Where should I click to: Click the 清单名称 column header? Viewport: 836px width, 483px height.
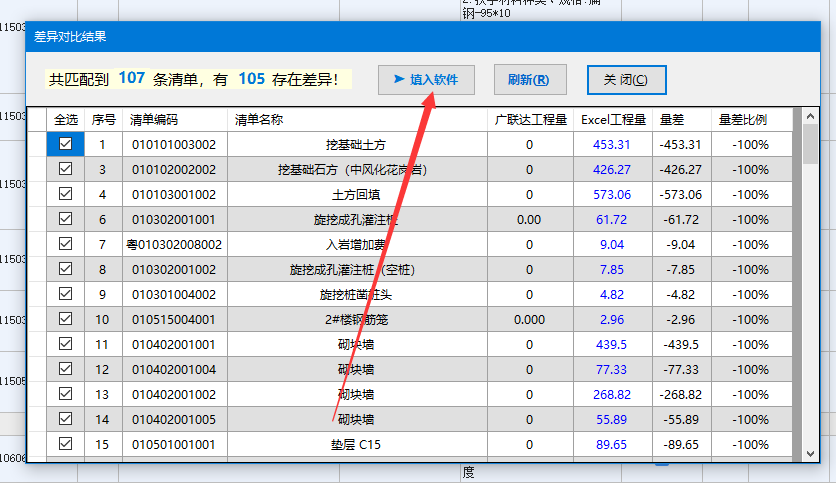(x=259, y=119)
